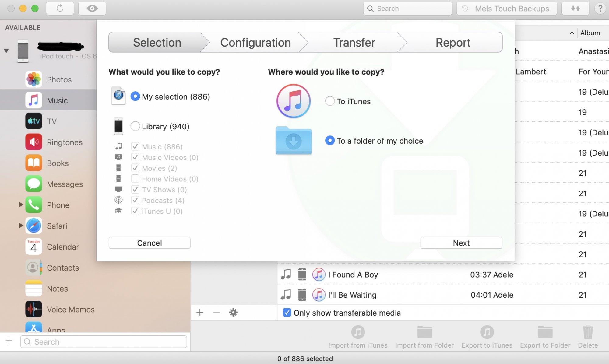Toggle Movies (2) checkbox

click(135, 168)
